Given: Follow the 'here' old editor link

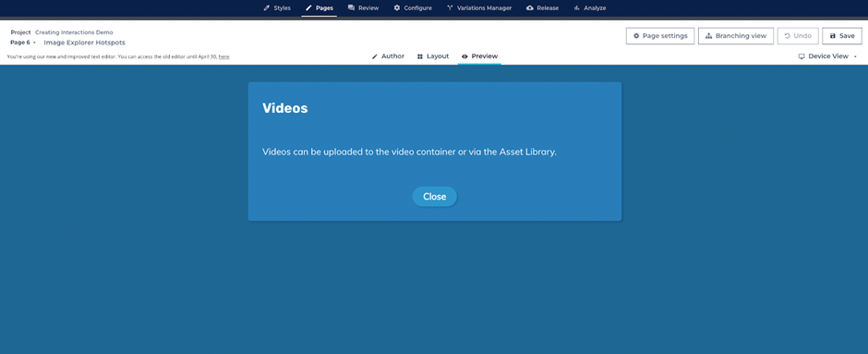Looking at the screenshot, I should [x=223, y=56].
